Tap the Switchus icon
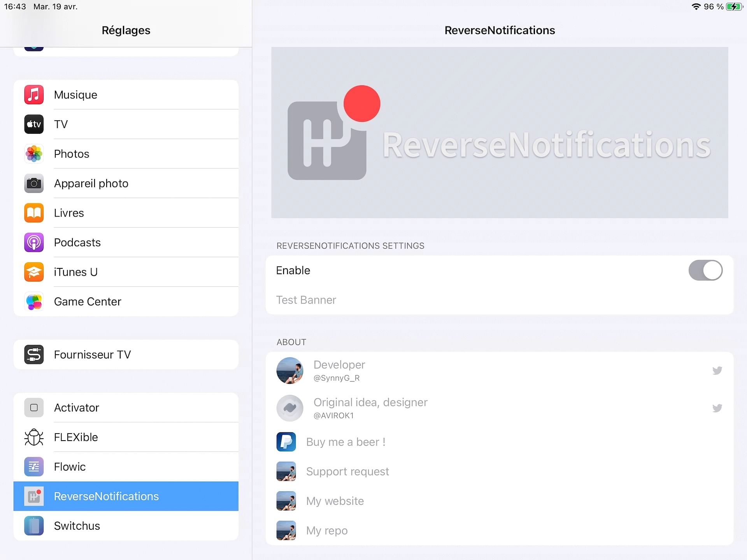747x560 pixels. pyautogui.click(x=34, y=526)
